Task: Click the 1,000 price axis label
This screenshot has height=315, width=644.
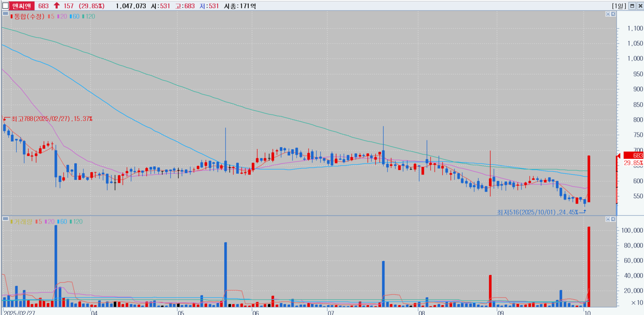Action: pyautogui.click(x=635, y=59)
